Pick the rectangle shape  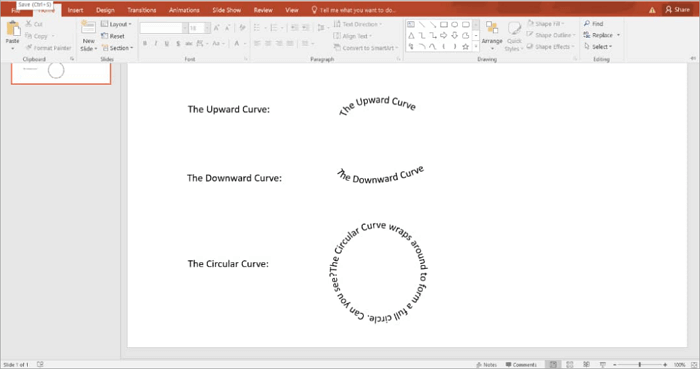[x=444, y=24]
